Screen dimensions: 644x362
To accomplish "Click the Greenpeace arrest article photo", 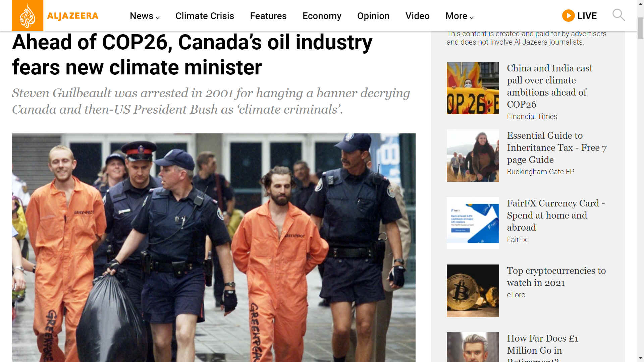I will [213, 247].
